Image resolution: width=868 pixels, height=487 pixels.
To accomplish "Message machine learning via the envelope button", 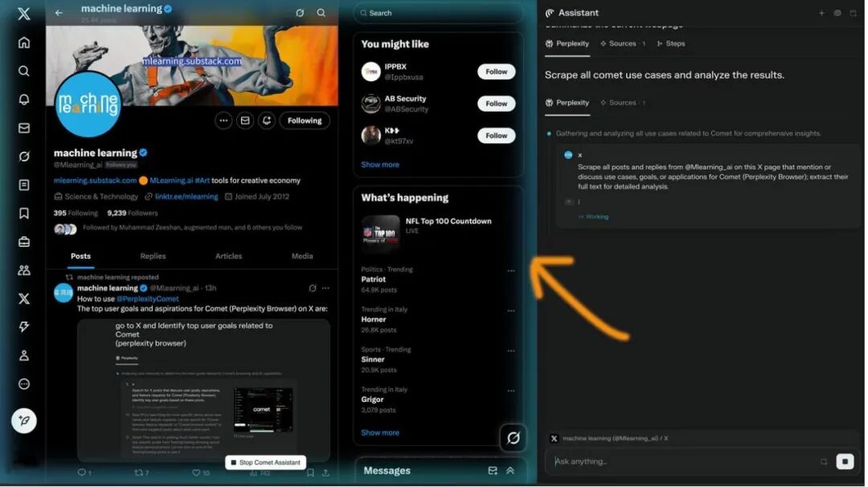I will click(245, 121).
